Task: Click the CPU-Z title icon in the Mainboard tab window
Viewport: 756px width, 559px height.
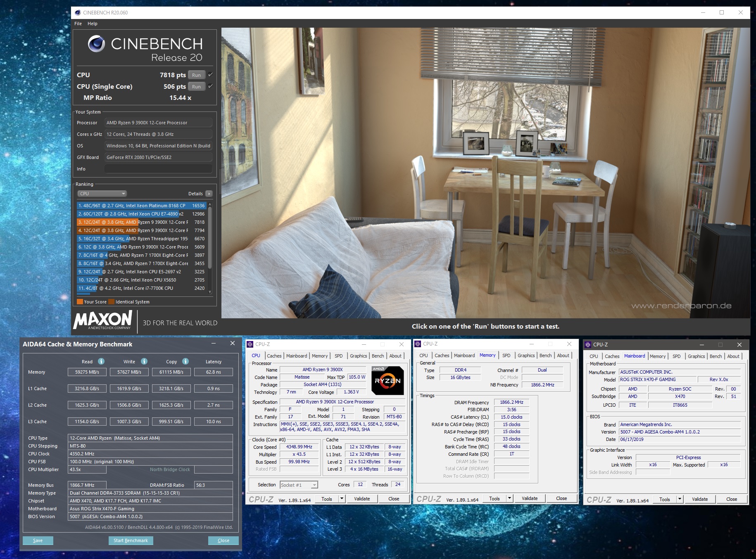Action: click(x=588, y=344)
